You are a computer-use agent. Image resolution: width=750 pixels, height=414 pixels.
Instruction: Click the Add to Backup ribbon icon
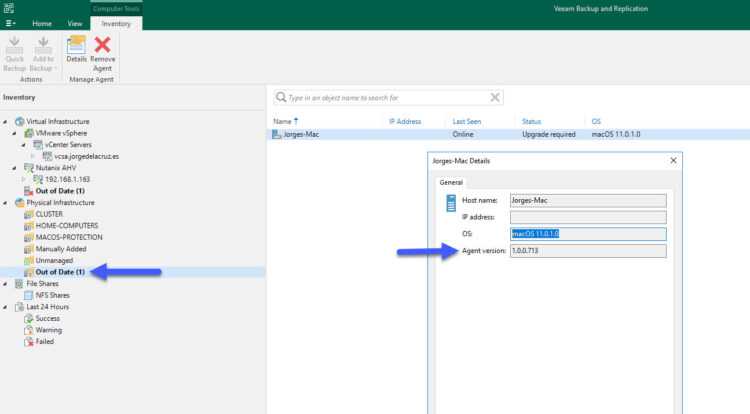(x=43, y=45)
